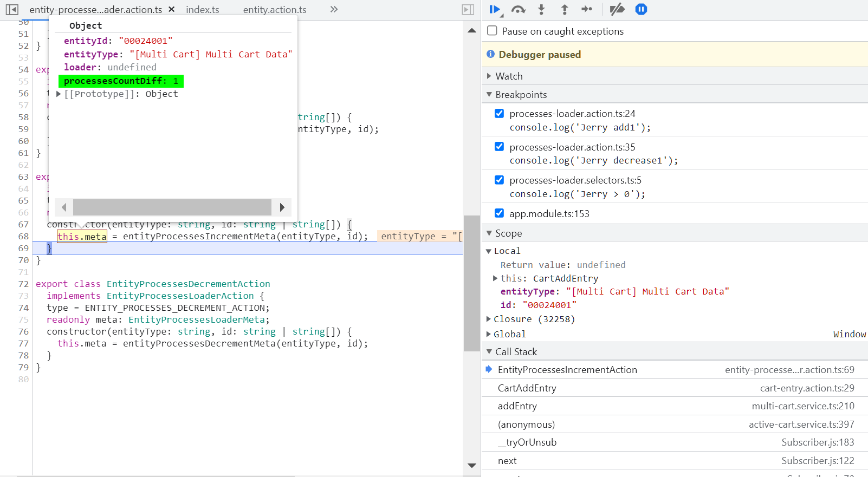868x477 pixels.
Task: Click line number 72 gutter
Action: click(x=23, y=284)
